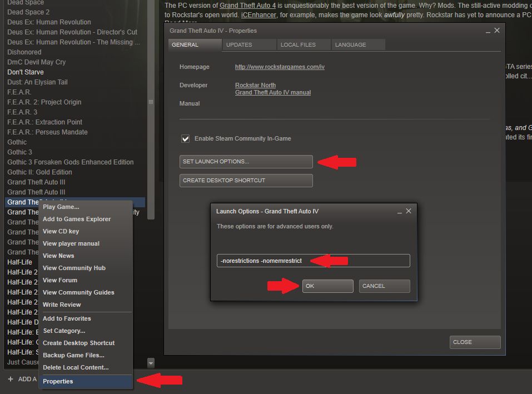Select F.E.A.R. 2: Project Origin
This screenshot has height=394, width=532.
click(x=44, y=102)
